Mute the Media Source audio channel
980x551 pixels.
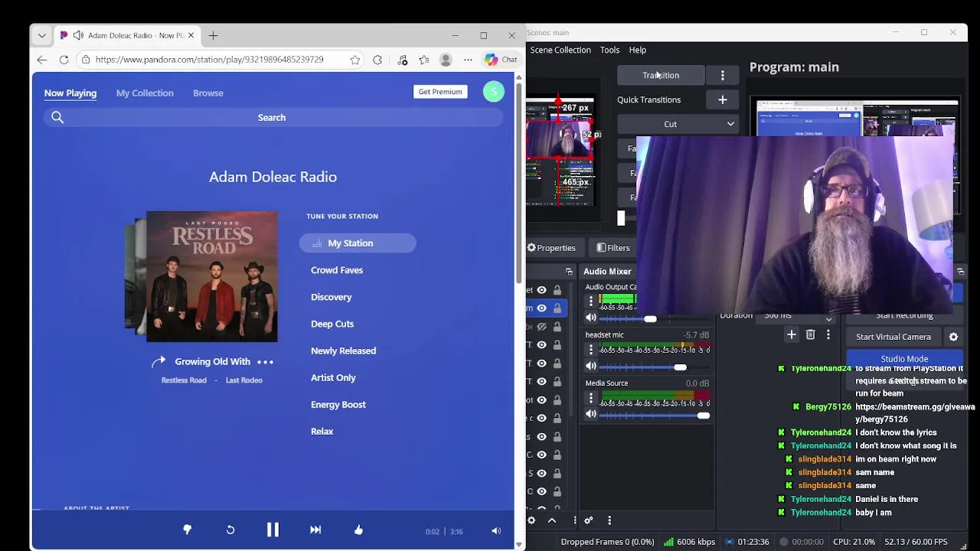(x=591, y=414)
